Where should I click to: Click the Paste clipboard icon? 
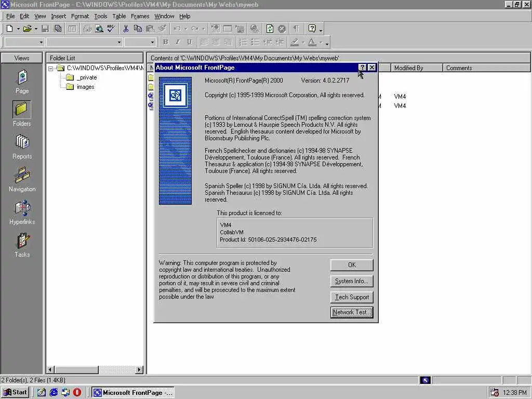[150, 29]
